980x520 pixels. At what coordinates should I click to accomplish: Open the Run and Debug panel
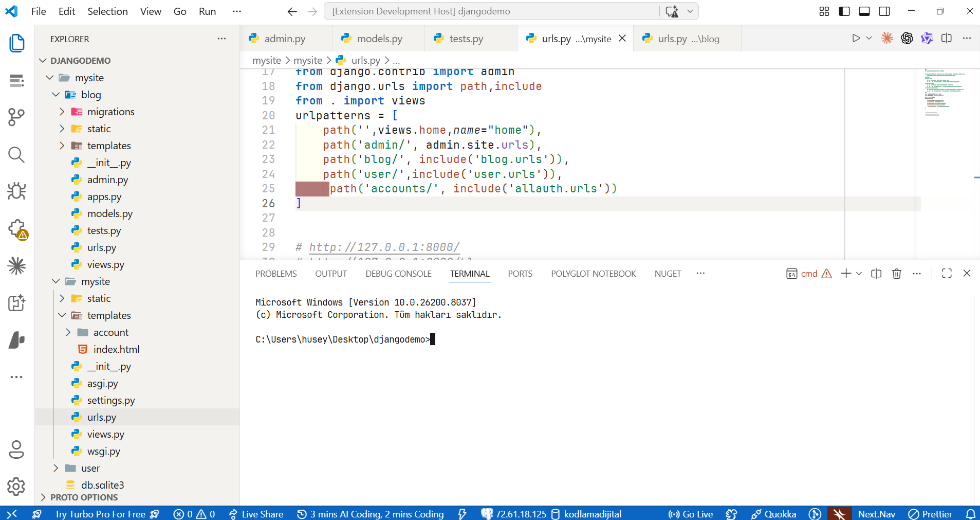click(16, 191)
